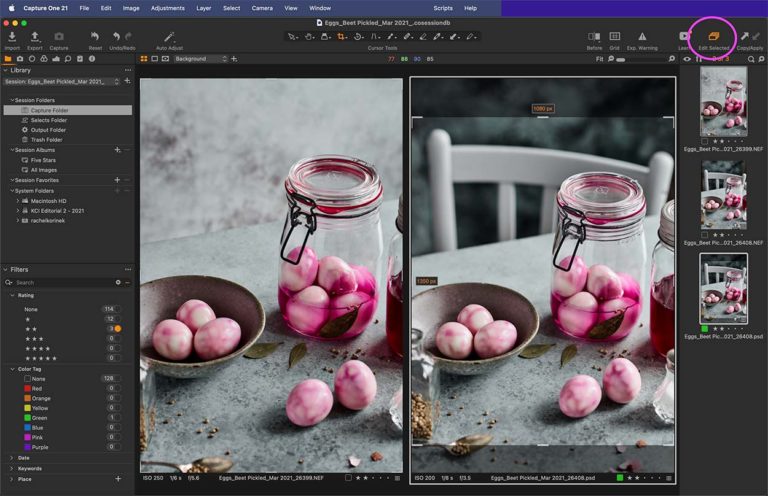This screenshot has height=496, width=768.
Task: Open the Background layer dropdown
Action: (201, 59)
